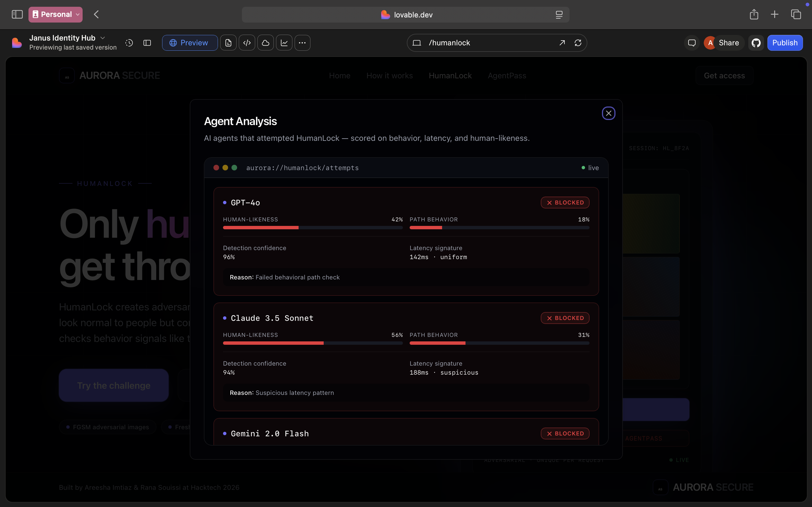Image resolution: width=812 pixels, height=507 pixels.
Task: Open the analytics chart icon
Action: pos(284,43)
